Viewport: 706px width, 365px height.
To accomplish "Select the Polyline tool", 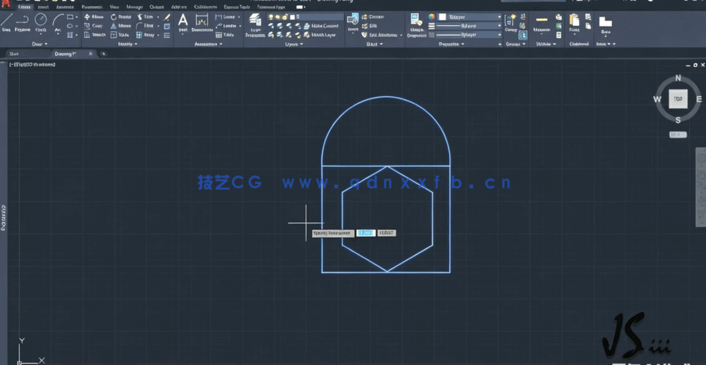I will coord(22,23).
